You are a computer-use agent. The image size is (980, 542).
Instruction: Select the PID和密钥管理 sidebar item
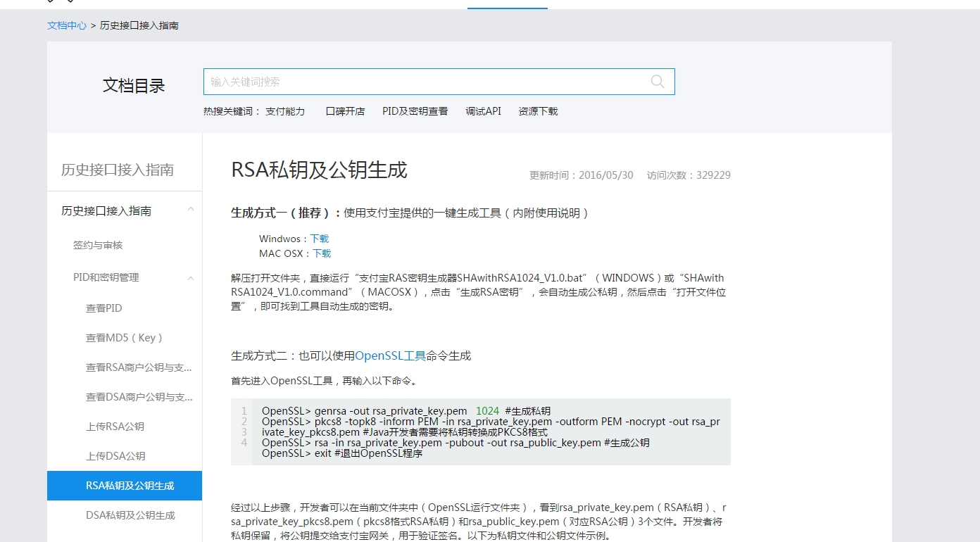tap(106, 277)
